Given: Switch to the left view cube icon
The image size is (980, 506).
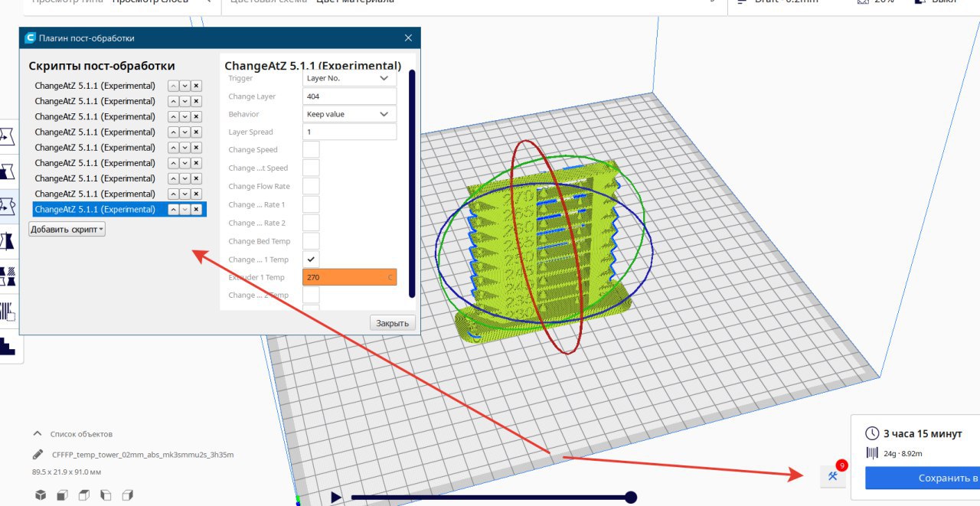Looking at the screenshot, I should pyautogui.click(x=106, y=495).
